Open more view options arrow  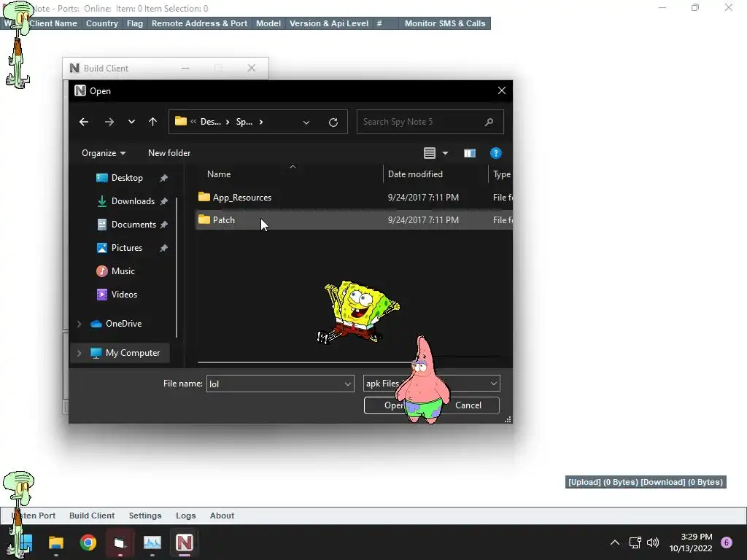point(446,153)
